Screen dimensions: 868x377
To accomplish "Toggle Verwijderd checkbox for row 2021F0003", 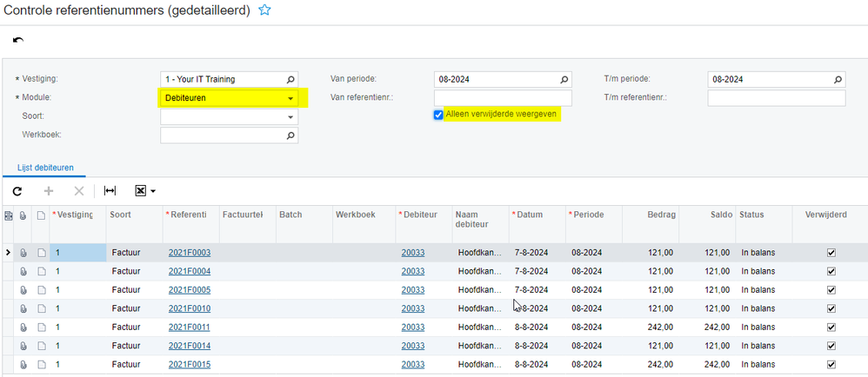I will (x=831, y=253).
